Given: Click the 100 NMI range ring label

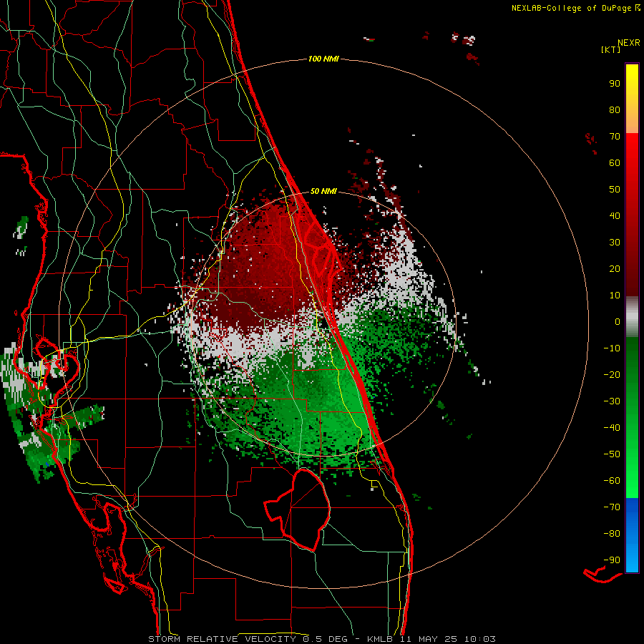Looking at the screenshot, I should [323, 59].
